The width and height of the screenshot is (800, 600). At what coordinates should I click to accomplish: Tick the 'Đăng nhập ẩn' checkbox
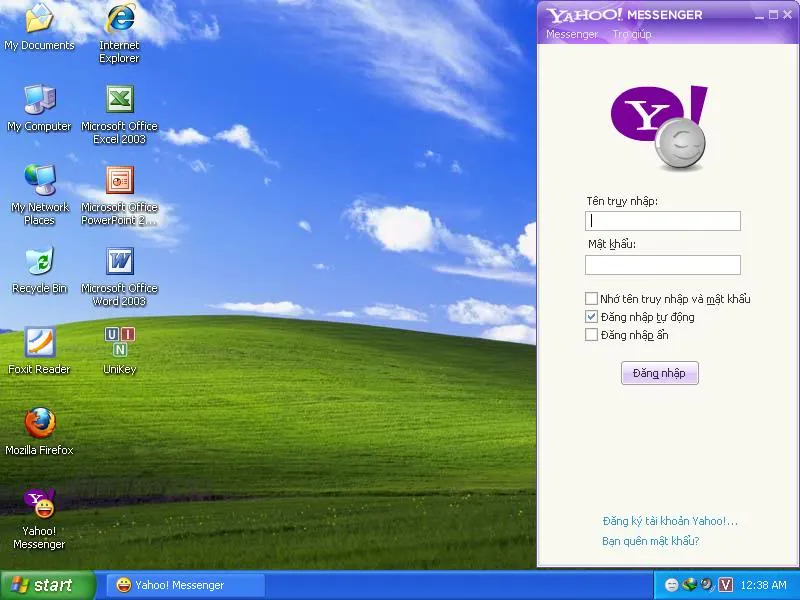(591, 335)
